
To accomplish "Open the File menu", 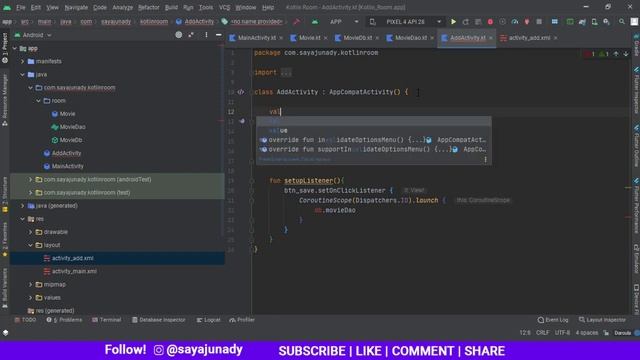I will (x=20, y=7).
